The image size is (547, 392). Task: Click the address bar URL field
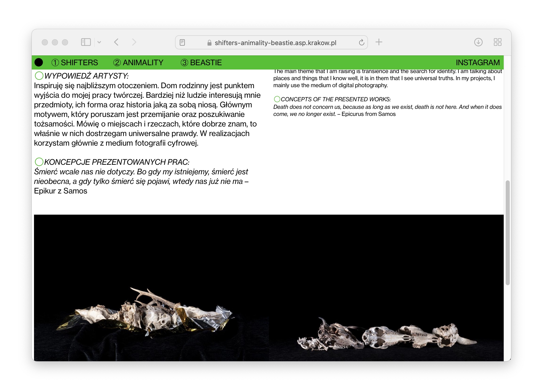click(275, 43)
